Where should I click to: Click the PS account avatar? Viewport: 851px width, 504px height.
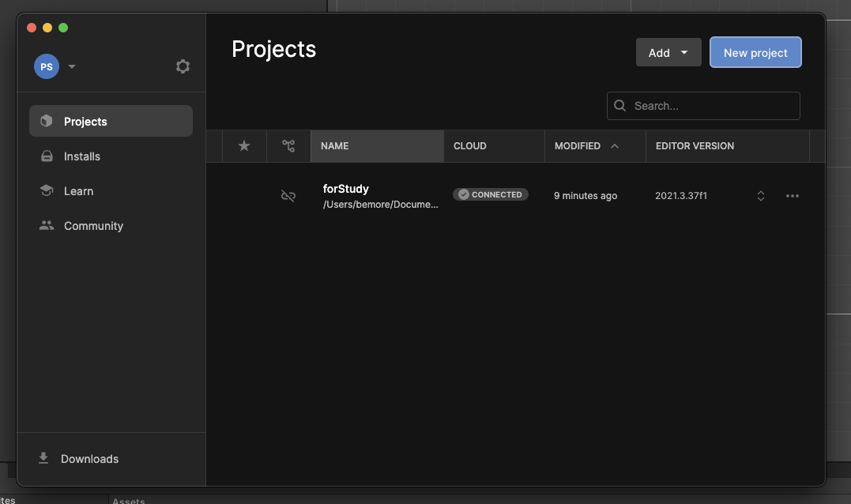47,66
